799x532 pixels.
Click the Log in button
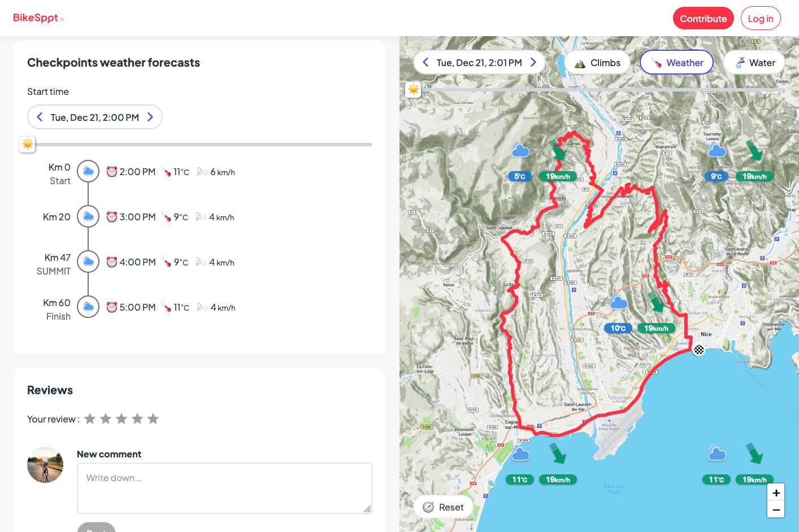click(x=761, y=18)
